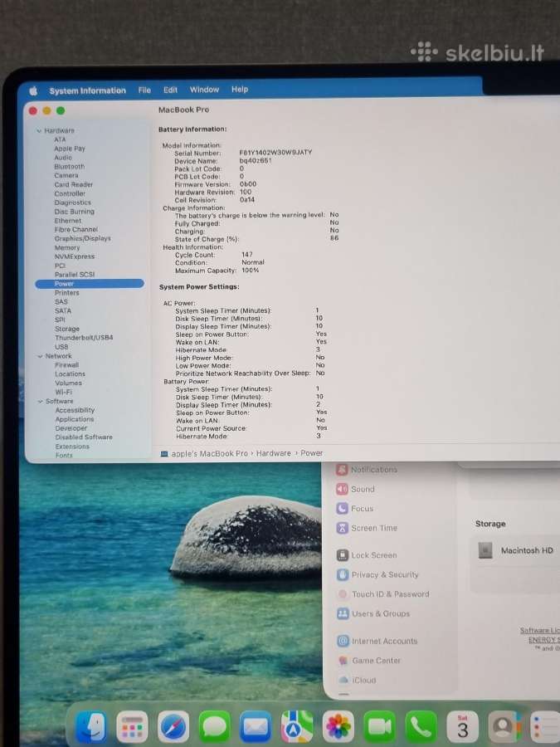Viewport: 560px width, 747px height.
Task: Select PCI in the sidebar
Action: tap(60, 266)
